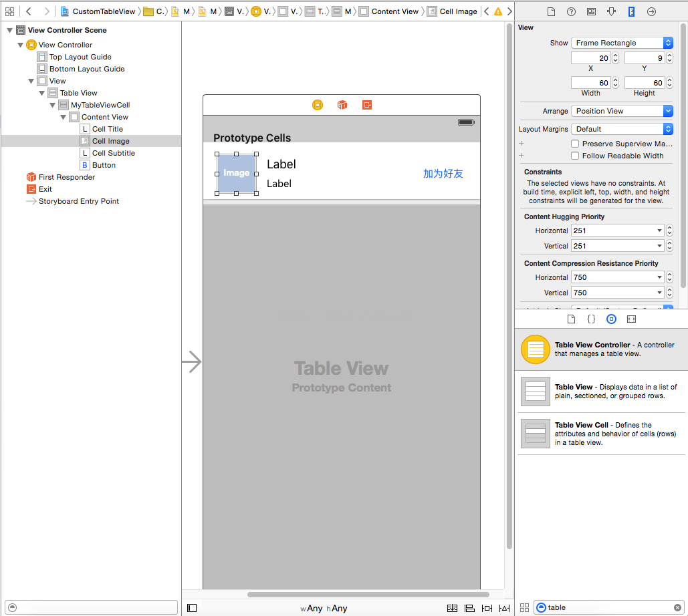Click the warning triangle in jump bar
The height and width of the screenshot is (616, 688).
498,11
